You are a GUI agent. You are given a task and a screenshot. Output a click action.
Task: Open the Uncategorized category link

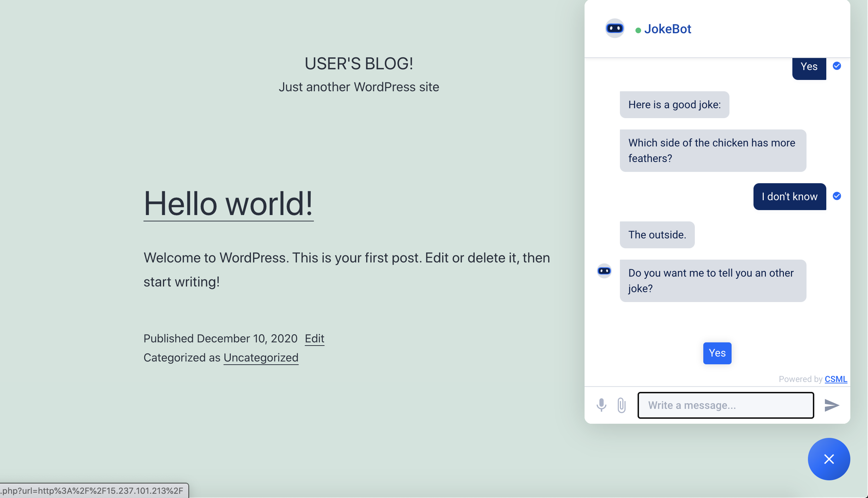261,358
